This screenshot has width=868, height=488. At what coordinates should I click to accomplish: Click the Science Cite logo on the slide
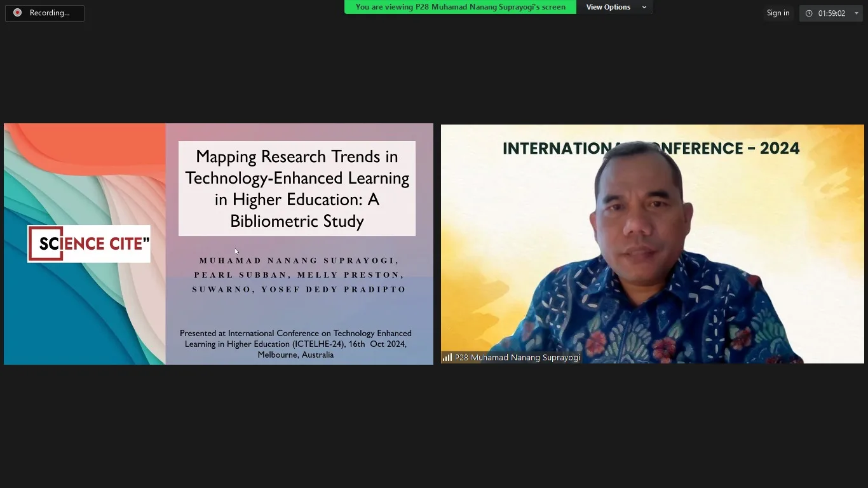pyautogui.click(x=89, y=243)
